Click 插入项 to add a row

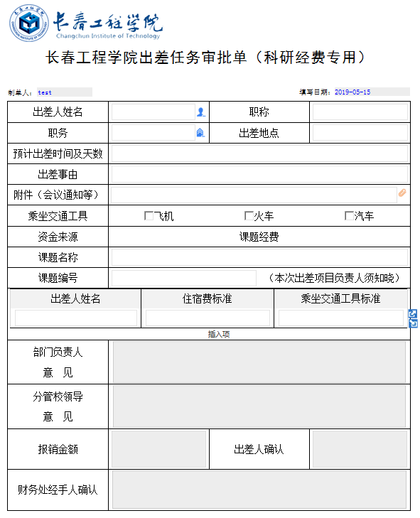tap(218, 335)
